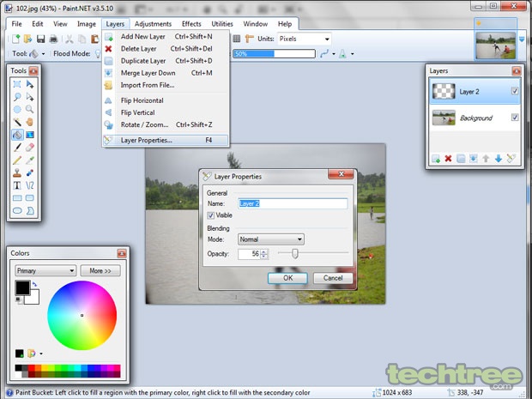Image resolution: width=532 pixels, height=399 pixels.
Task: Open blending Mode dropdown showing Normal
Action: 271,239
